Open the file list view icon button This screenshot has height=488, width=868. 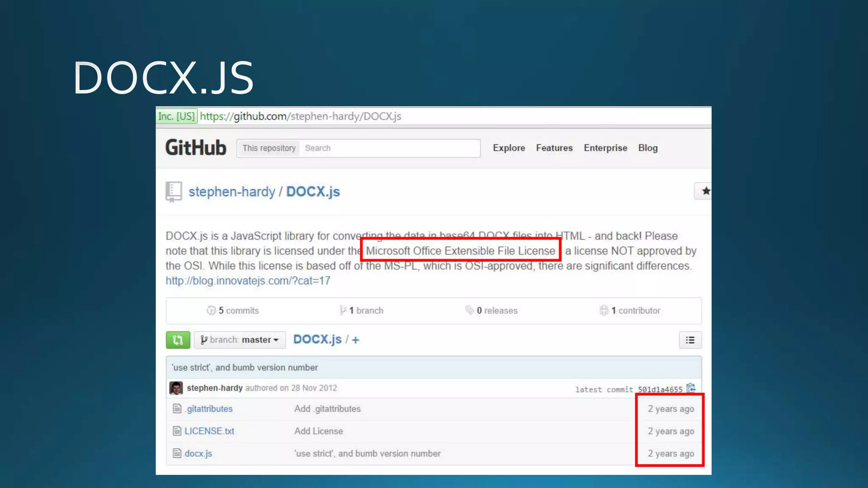690,340
